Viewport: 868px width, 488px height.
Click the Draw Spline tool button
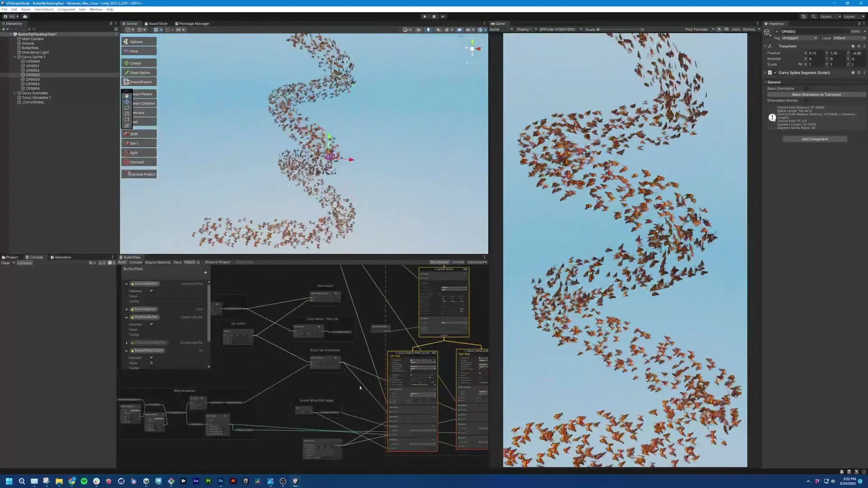139,72
